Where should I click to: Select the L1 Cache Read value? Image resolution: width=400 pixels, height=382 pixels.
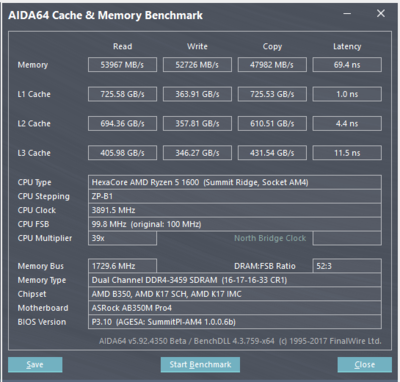coord(122,94)
